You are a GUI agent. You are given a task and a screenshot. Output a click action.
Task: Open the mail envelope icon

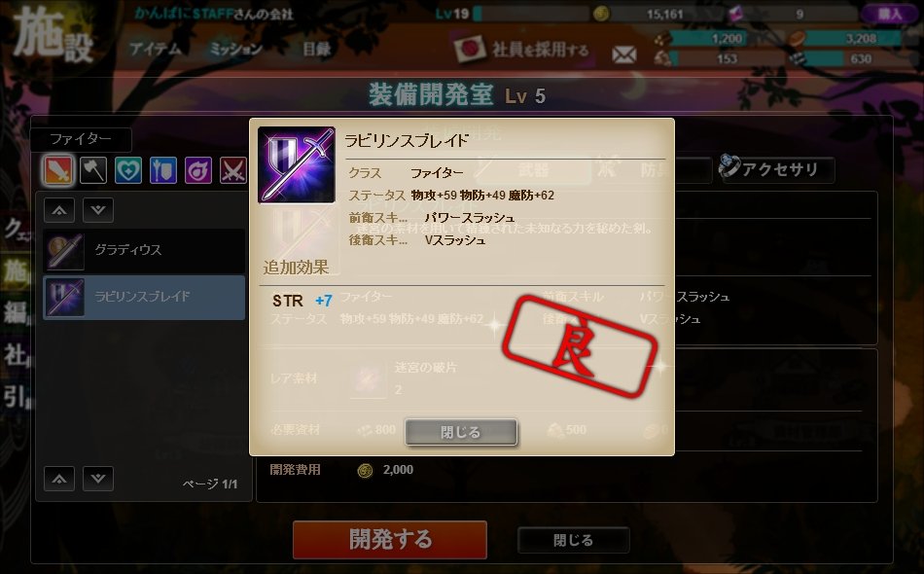click(624, 54)
